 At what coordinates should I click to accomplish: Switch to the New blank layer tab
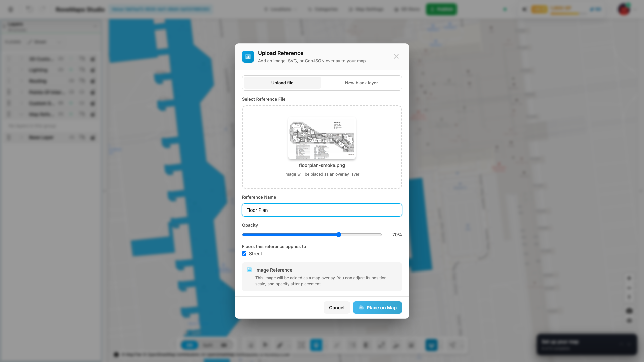(361, 83)
